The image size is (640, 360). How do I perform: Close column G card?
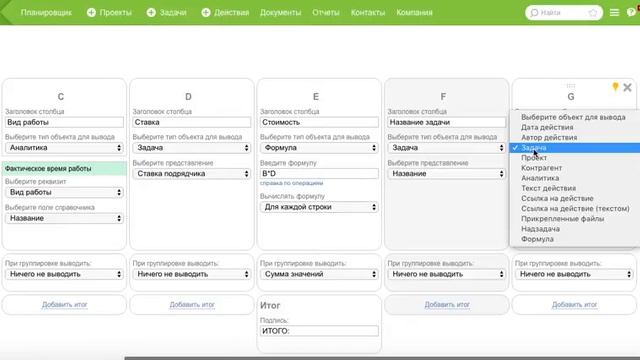pos(627,87)
